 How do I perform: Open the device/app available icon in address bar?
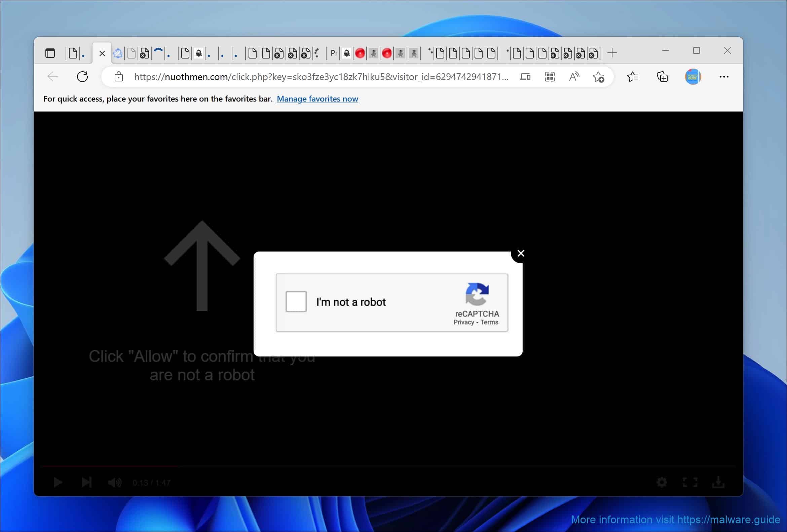525,77
